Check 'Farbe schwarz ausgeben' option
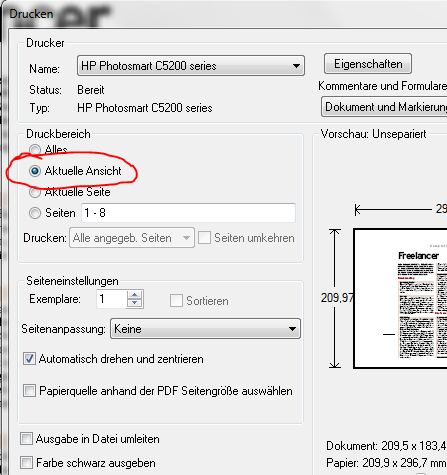The image size is (447, 475). point(27,463)
